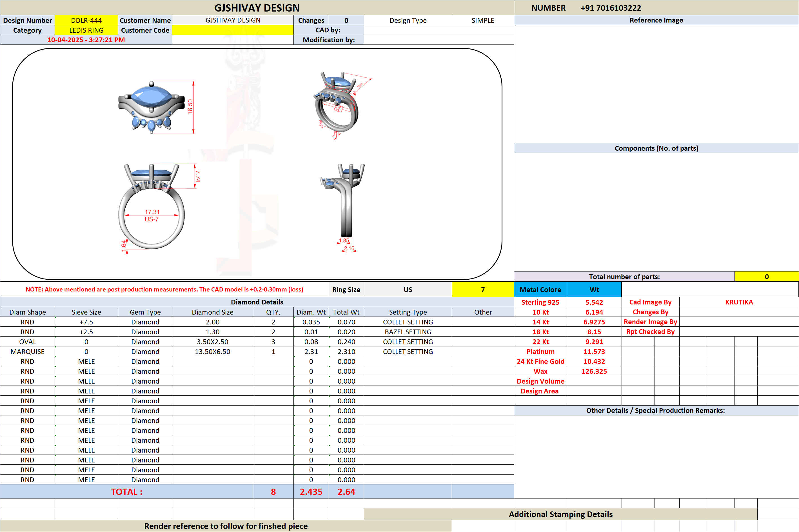Click the Components (No. of parts) header
This screenshot has width=799, height=532.
(656, 148)
